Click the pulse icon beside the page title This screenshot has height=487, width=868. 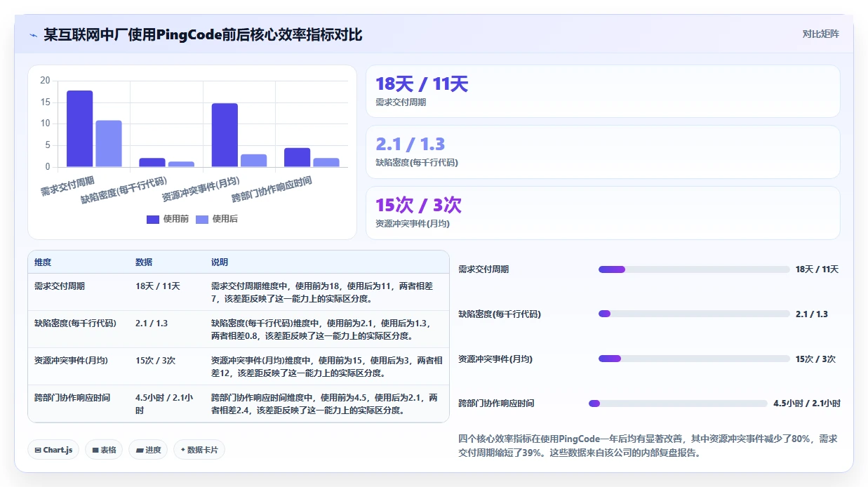(33, 34)
